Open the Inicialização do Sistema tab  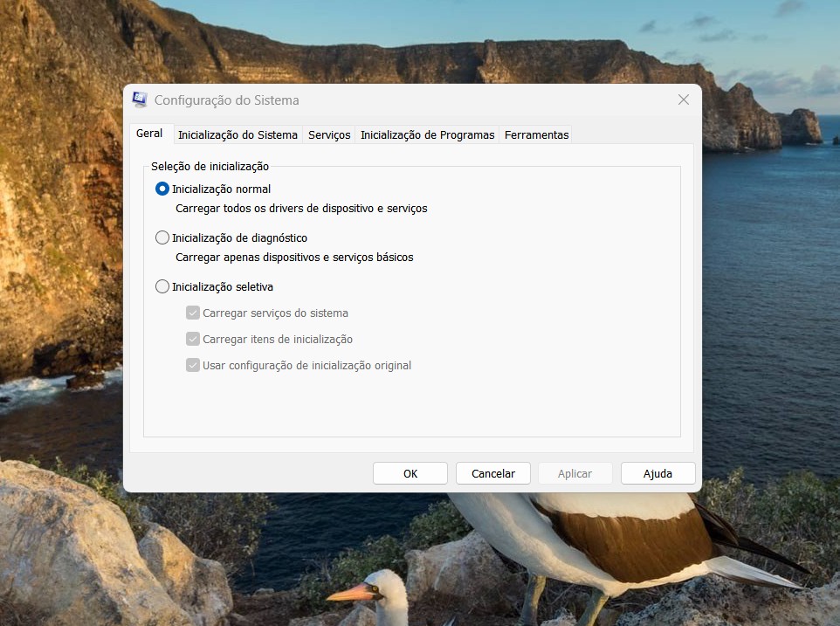coord(238,134)
